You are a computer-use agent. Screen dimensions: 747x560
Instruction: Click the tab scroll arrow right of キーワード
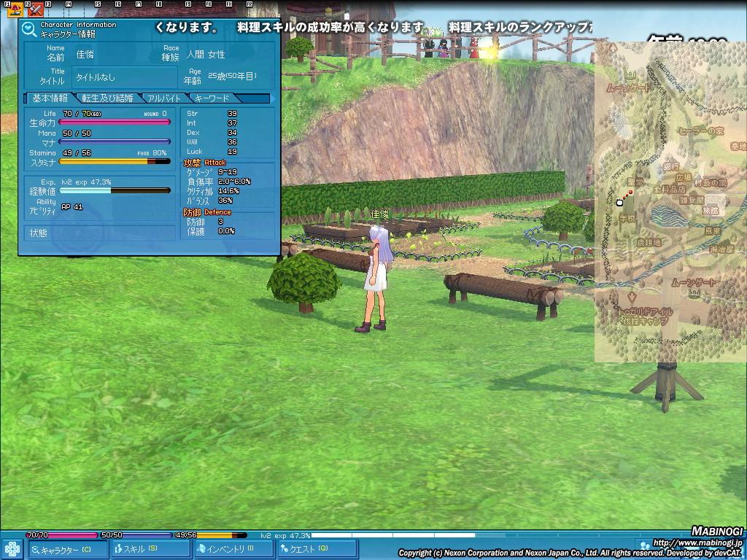coord(273,98)
